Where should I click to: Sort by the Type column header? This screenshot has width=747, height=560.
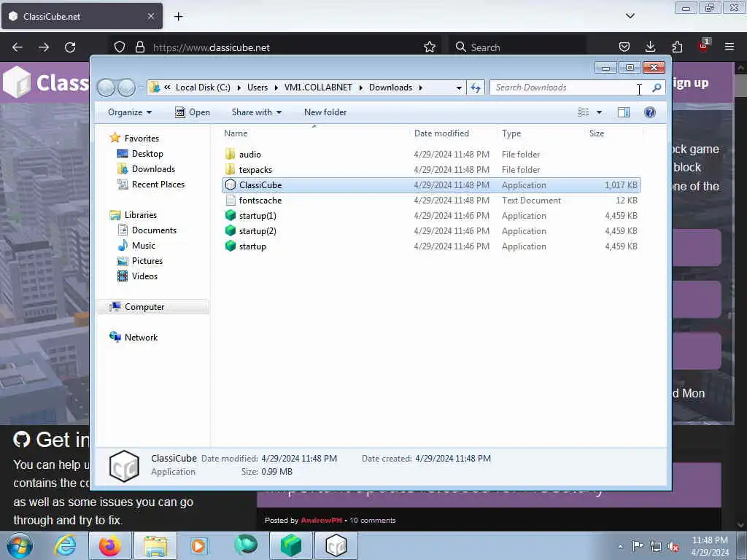[511, 133]
